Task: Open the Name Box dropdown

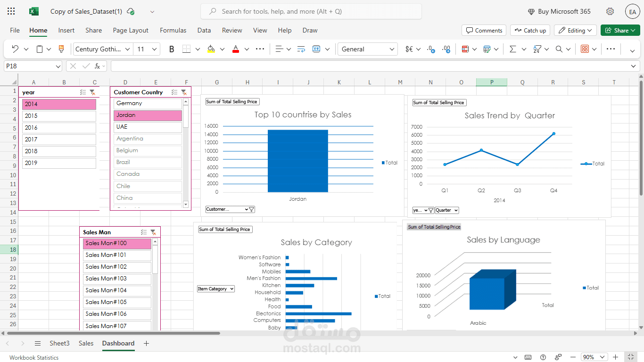Action: 58,66
